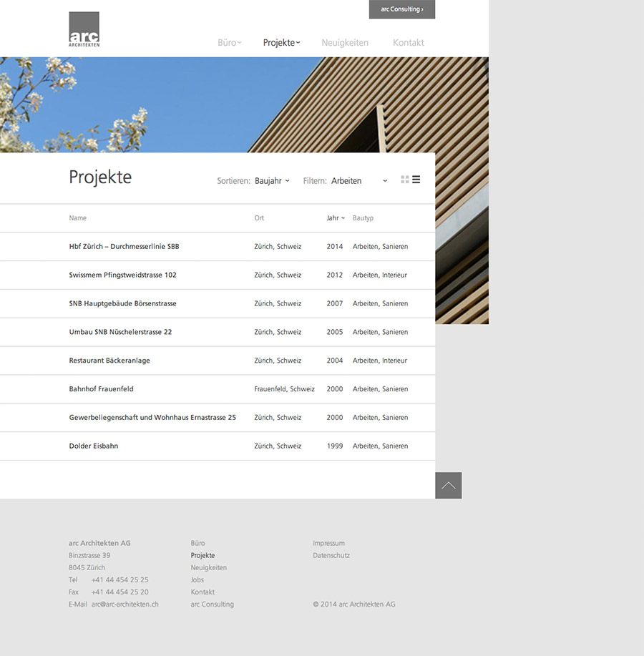Screen dimensions: 644x656
Task: Toggle the Jahr column sort
Action: click(x=336, y=218)
